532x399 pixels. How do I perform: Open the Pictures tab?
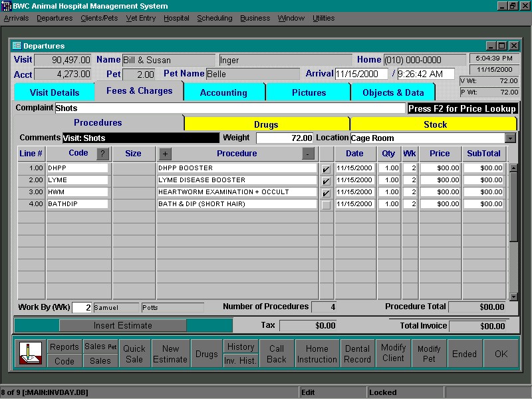coord(309,92)
